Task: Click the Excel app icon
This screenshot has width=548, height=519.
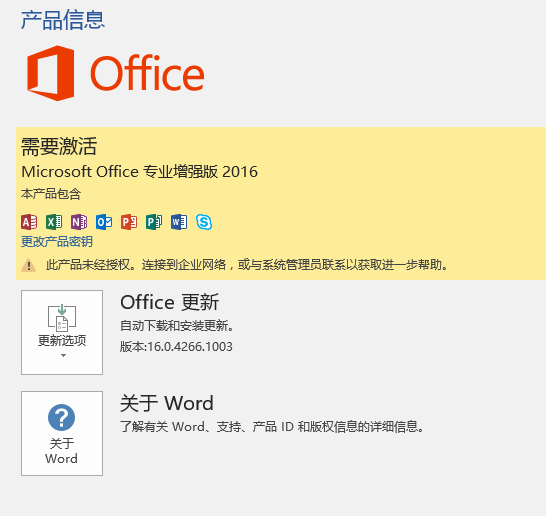Action: [54, 222]
